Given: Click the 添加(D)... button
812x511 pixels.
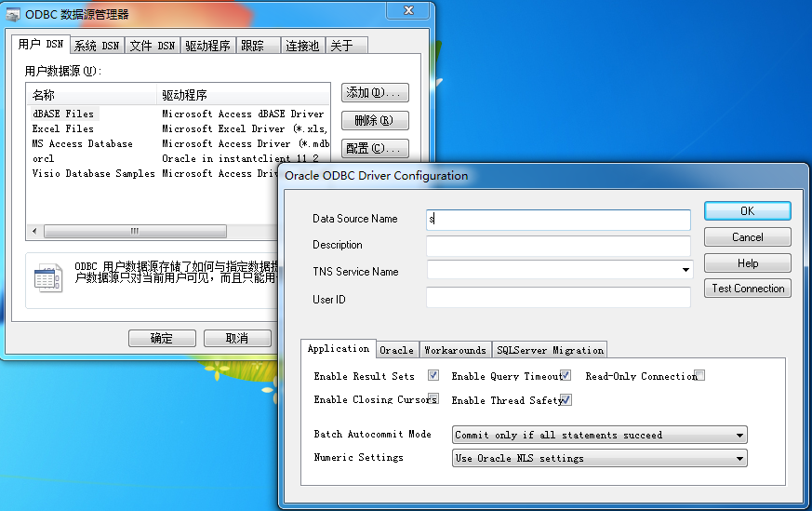Looking at the screenshot, I should (375, 93).
